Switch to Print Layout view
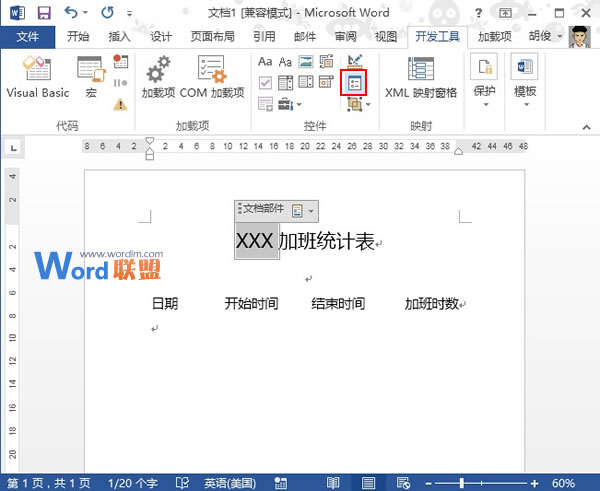 pos(368,483)
